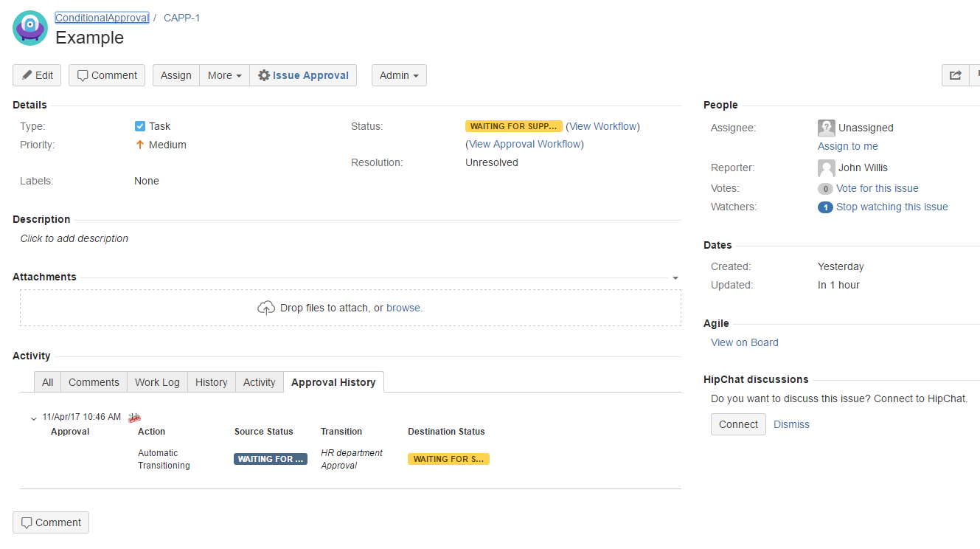Screen dimensions: 980x549
Task: Click the HipChat Connect button
Action: tap(738, 424)
